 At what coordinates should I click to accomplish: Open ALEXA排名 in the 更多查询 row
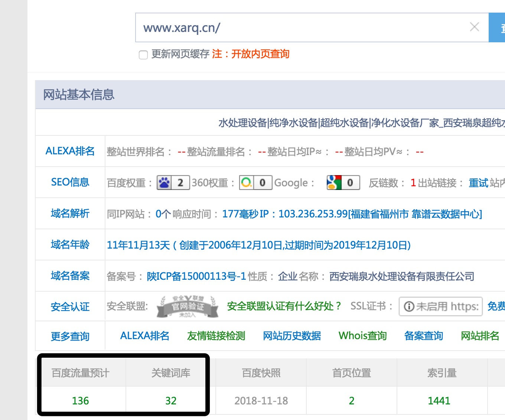(145, 336)
